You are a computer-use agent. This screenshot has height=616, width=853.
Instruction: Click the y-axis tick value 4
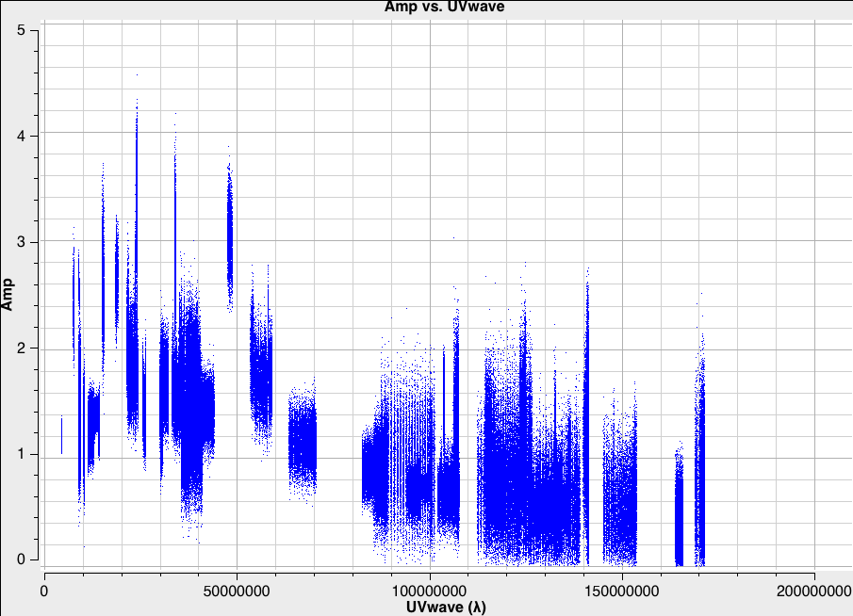click(x=22, y=136)
